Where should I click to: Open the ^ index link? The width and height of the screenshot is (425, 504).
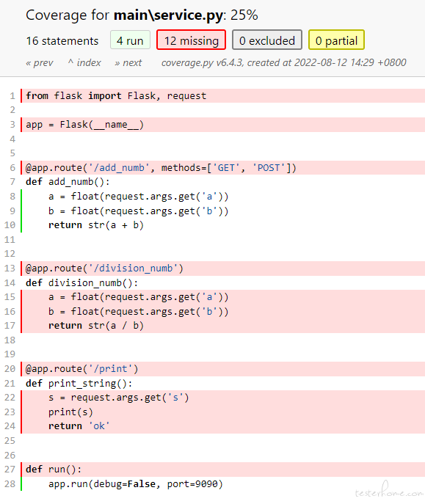(84, 62)
